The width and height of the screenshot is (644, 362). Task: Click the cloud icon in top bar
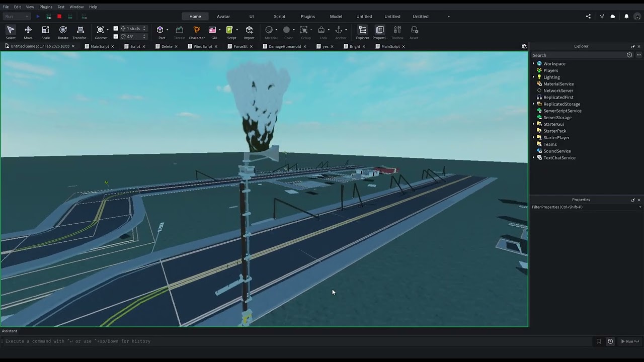613,17
